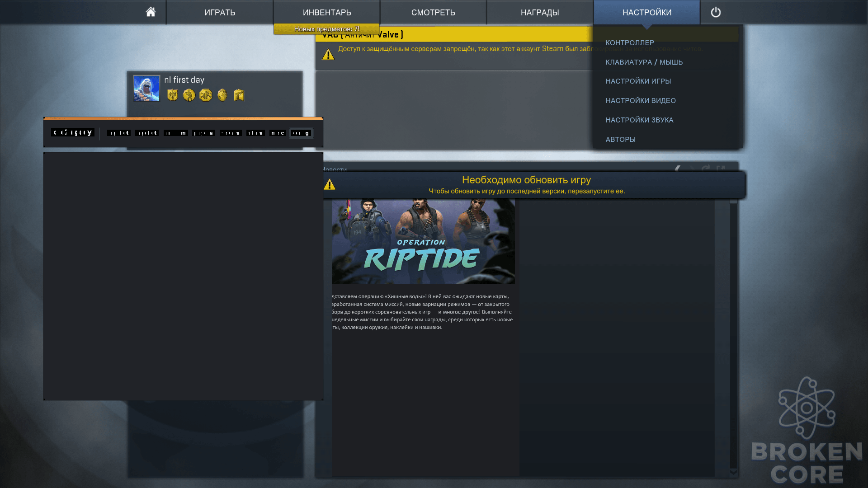
Task: Click the news scrollbar down arrow
Action: (x=733, y=472)
